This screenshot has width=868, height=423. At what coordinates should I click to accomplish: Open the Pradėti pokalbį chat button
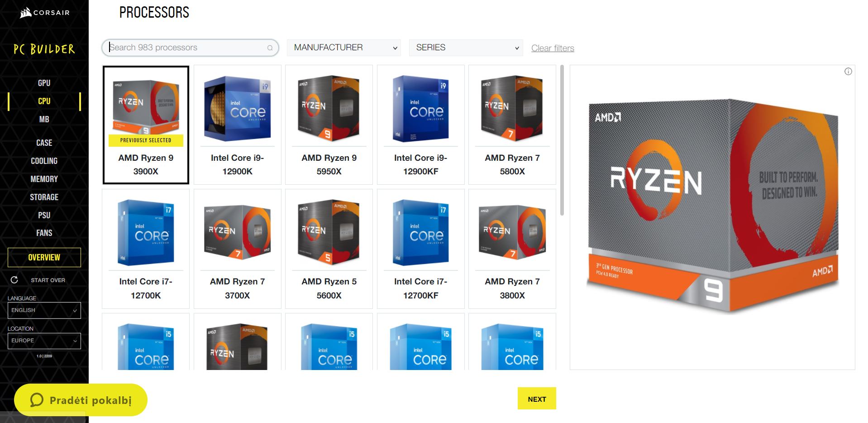point(81,400)
